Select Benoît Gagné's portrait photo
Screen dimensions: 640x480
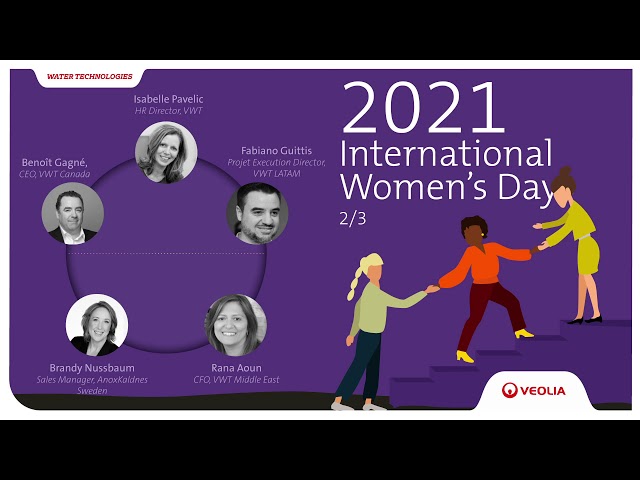tap(73, 213)
